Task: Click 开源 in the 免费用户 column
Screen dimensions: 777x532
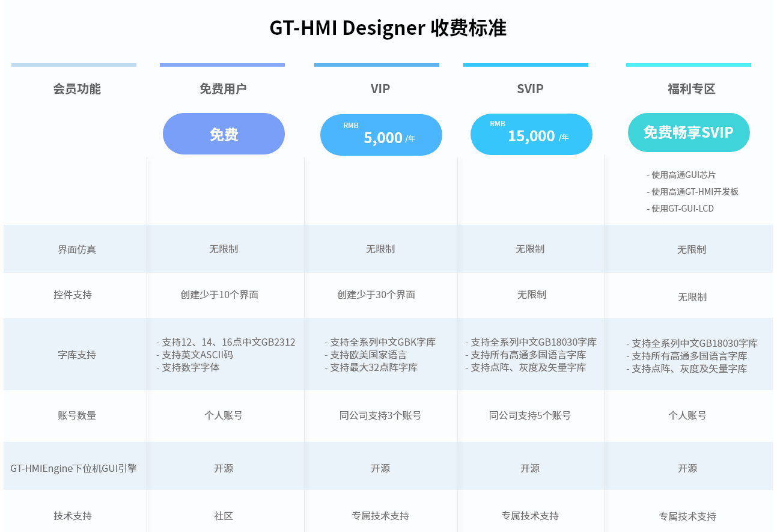Action: click(224, 468)
